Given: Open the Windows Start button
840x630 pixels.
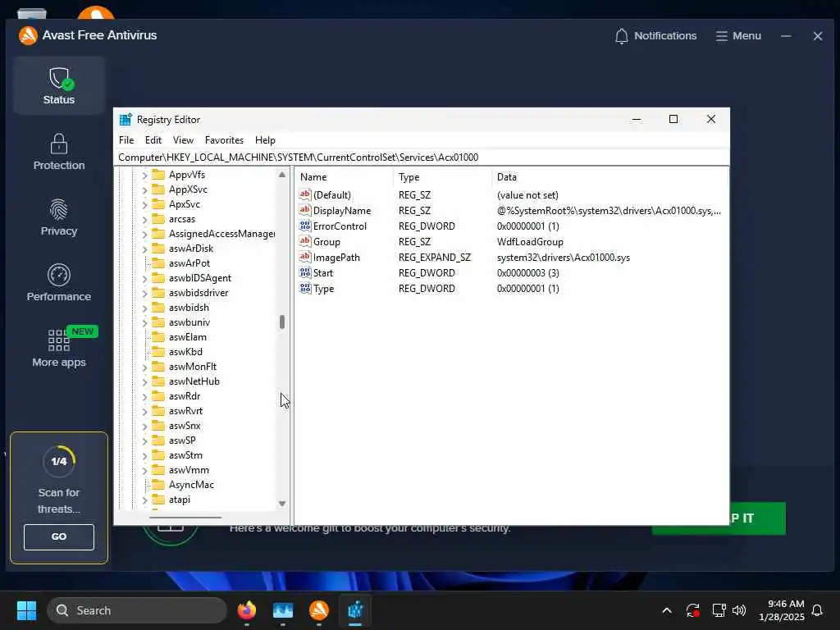Looking at the screenshot, I should 26,610.
